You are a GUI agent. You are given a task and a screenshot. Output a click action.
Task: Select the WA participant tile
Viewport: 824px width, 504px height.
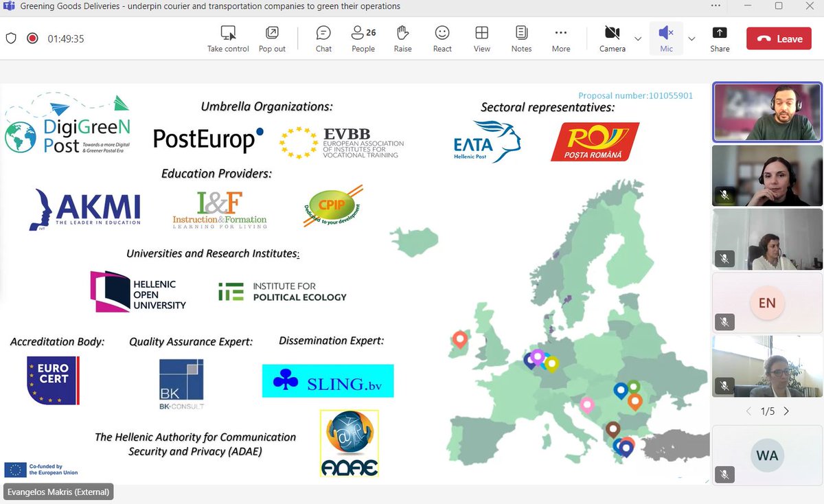[767, 455]
